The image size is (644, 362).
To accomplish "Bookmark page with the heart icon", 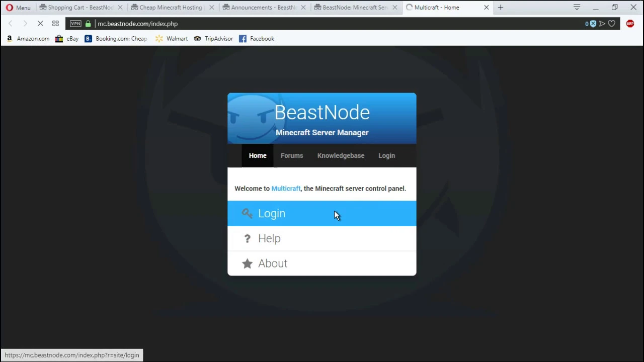I will pos(612,24).
